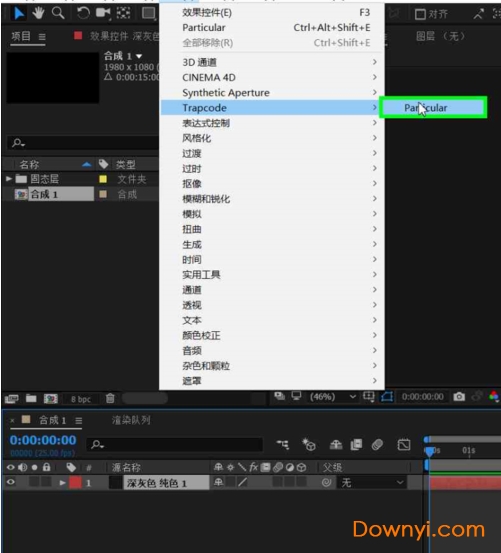501x553 pixels.
Task: Open the Trapcode menu entry
Action: [x=273, y=108]
